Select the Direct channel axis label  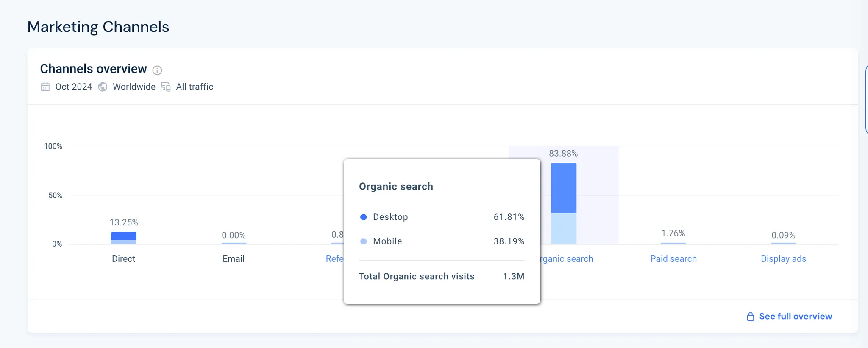tap(123, 259)
